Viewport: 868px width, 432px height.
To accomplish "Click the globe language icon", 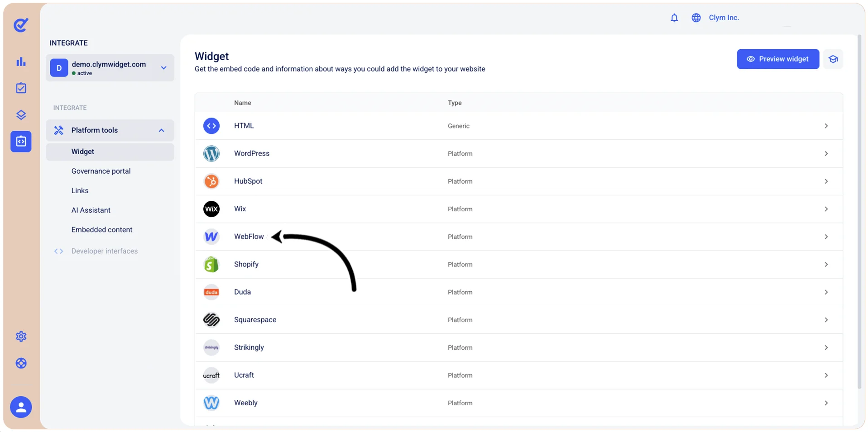I will [x=696, y=18].
